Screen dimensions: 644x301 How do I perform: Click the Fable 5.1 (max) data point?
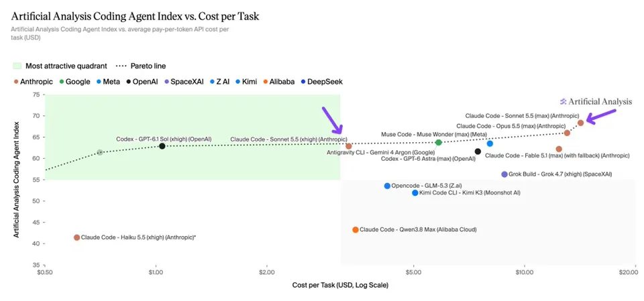coord(559,149)
